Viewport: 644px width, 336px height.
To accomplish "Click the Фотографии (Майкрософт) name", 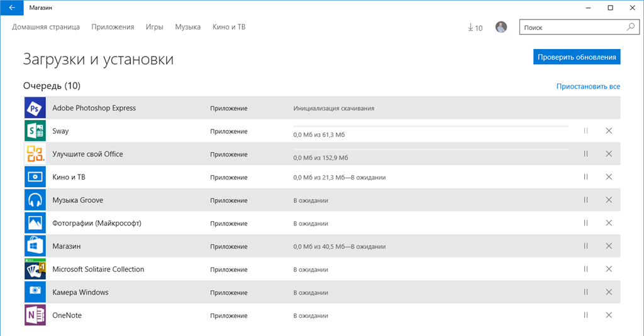I will click(x=97, y=223).
